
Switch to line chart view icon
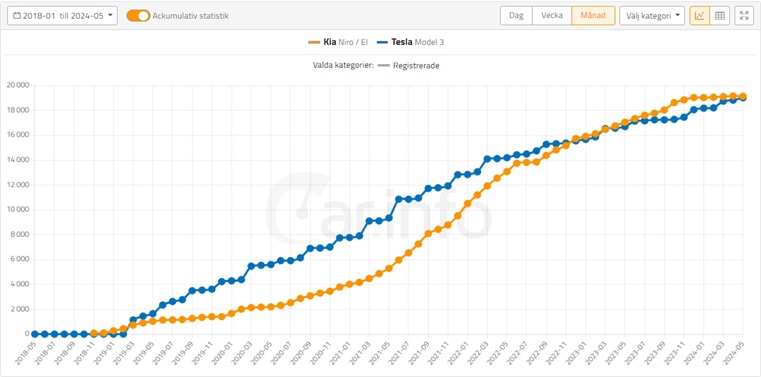tap(699, 16)
